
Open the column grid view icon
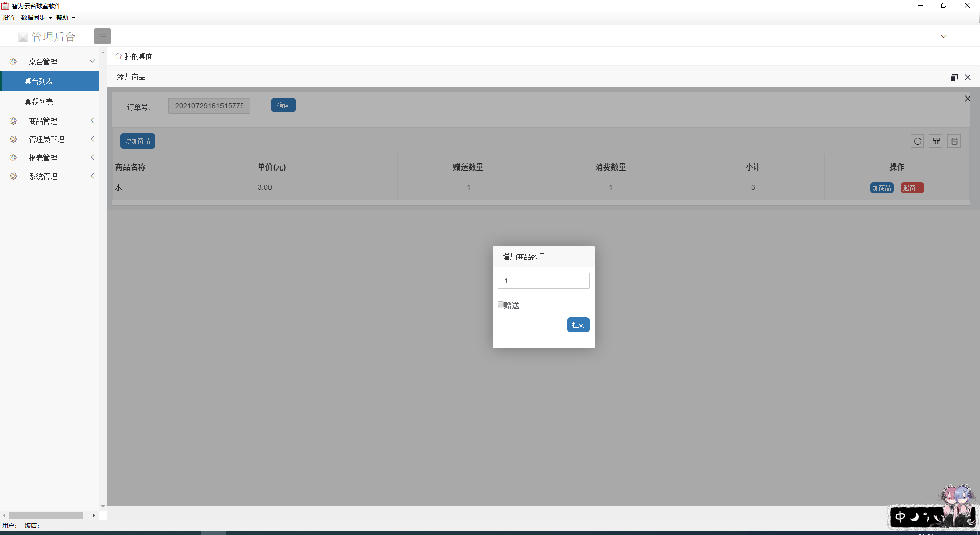(936, 141)
